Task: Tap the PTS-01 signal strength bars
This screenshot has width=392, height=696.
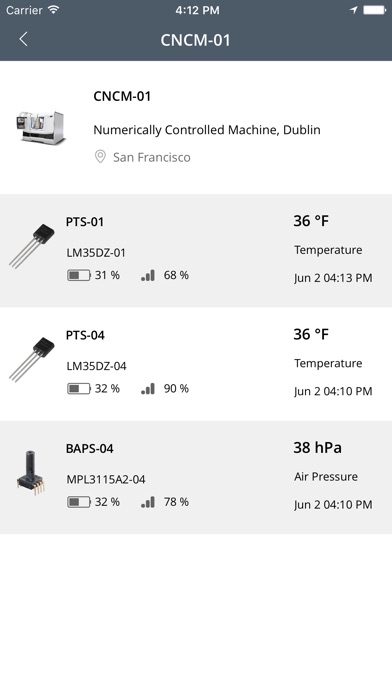Action: tap(148, 275)
